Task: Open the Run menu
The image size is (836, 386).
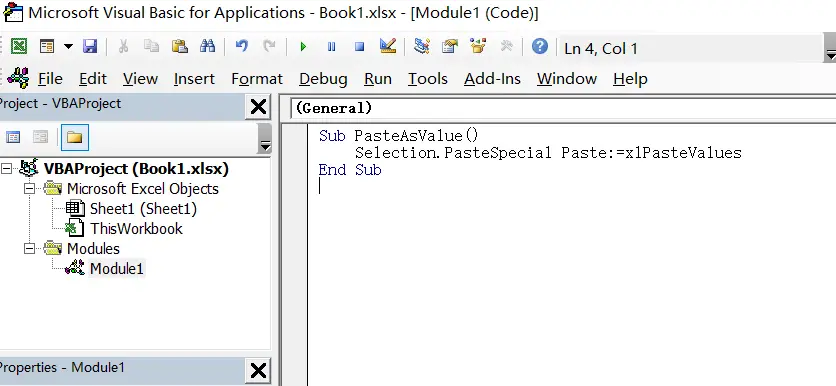Action: (x=378, y=79)
